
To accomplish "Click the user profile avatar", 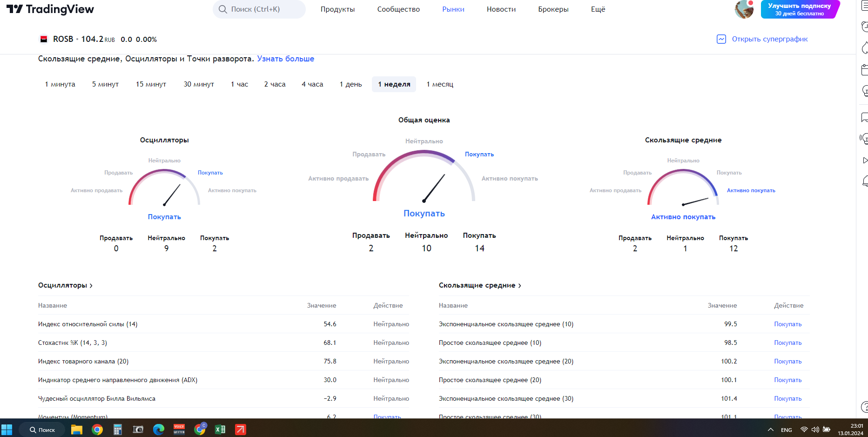I will pyautogui.click(x=744, y=9).
